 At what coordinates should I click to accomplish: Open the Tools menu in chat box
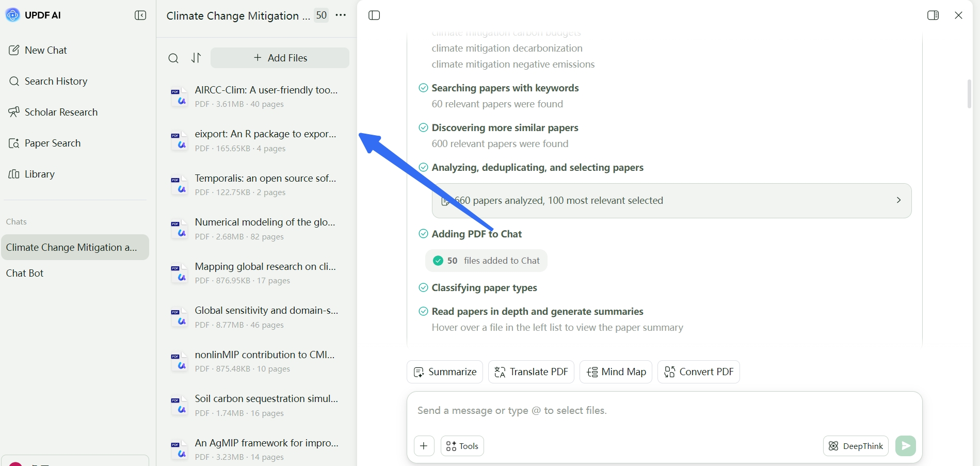point(462,446)
